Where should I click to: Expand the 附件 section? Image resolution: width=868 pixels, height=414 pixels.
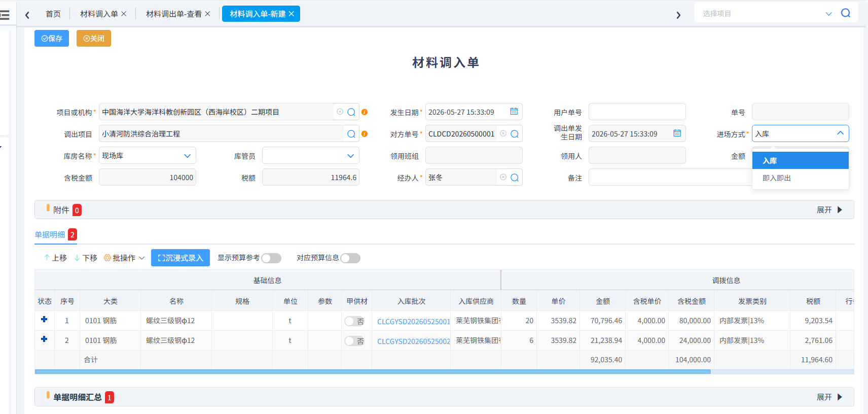click(x=829, y=210)
